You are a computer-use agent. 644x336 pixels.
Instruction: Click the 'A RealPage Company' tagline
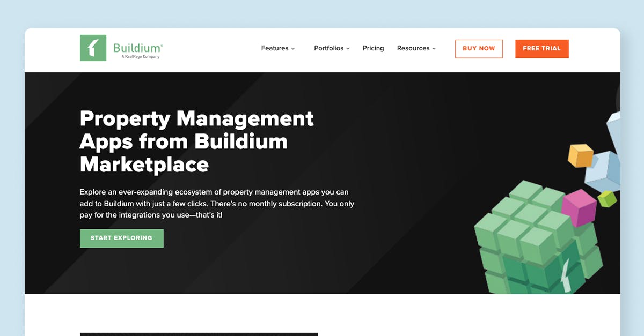(141, 55)
